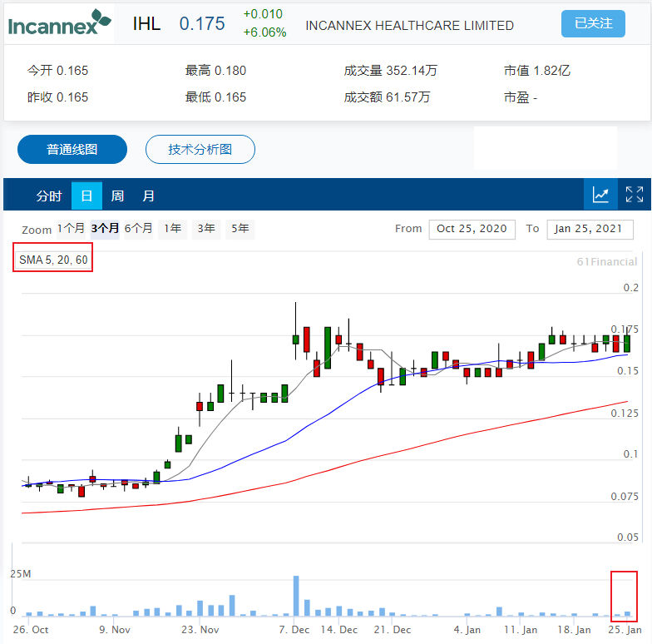The height and width of the screenshot is (644, 652).
Task: Click the 市值 1.82亿 value
Action: tap(537, 70)
